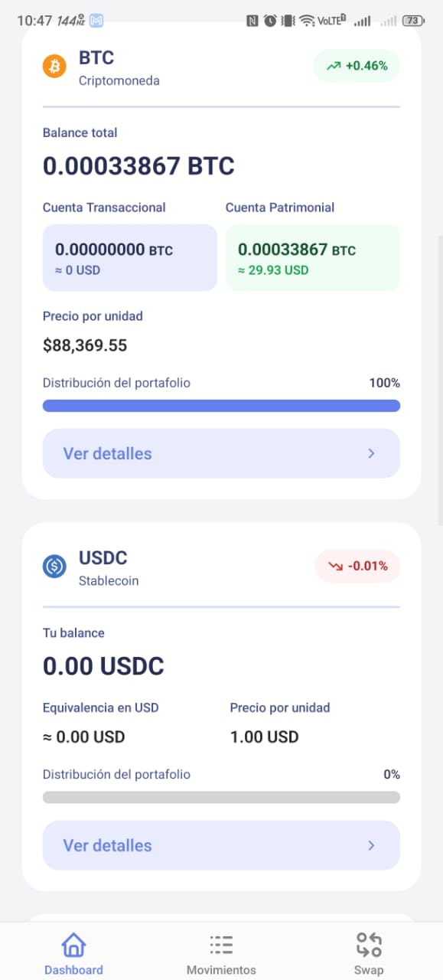This screenshot has height=980, width=443.
Task: Select the Cuenta Transaccional balance card
Action: point(129,257)
